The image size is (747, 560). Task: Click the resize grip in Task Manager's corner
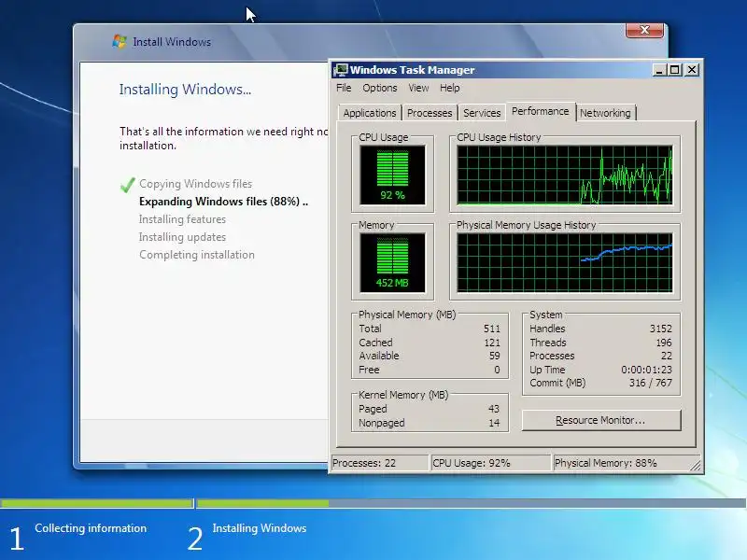tap(696, 466)
